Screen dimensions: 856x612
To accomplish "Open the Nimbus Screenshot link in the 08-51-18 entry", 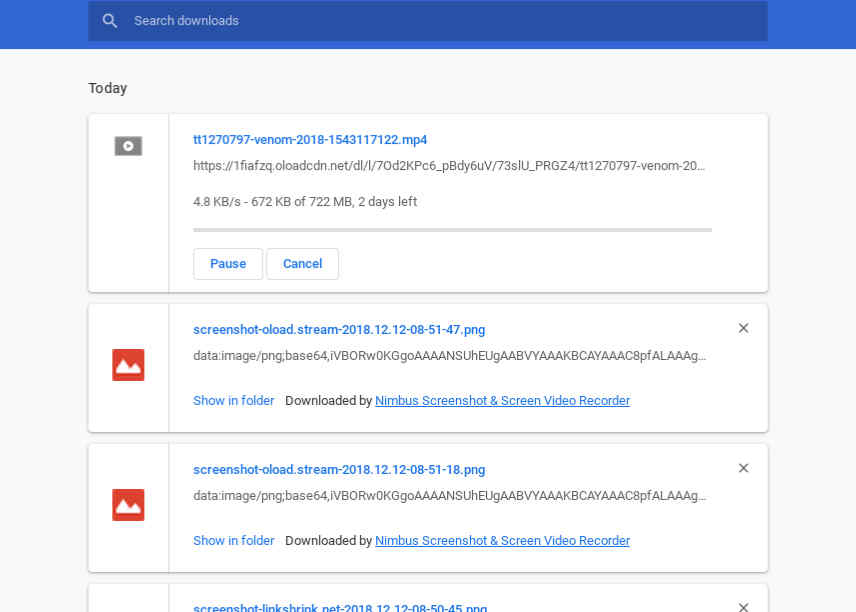I will click(502, 541).
